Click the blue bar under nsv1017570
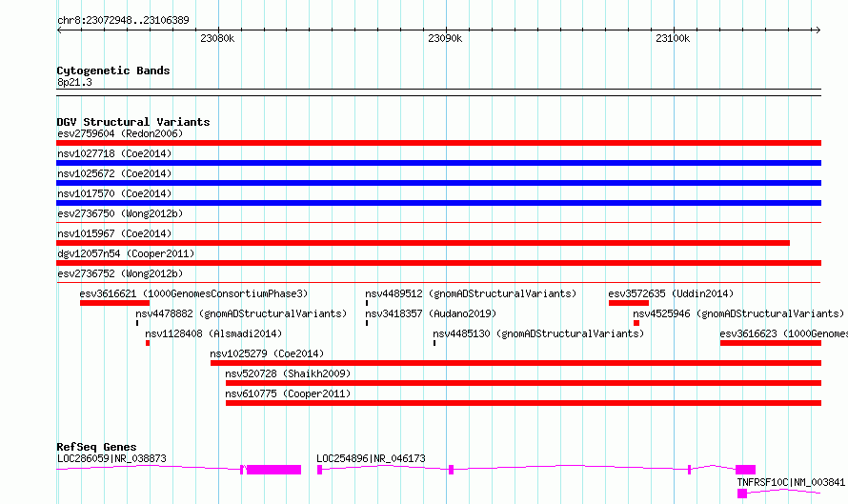The width and height of the screenshot is (848, 504). point(438,203)
